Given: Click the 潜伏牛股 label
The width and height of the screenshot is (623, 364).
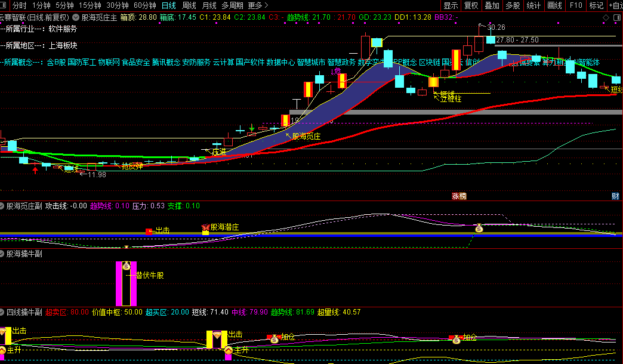Looking at the screenshot, I should [x=150, y=275].
